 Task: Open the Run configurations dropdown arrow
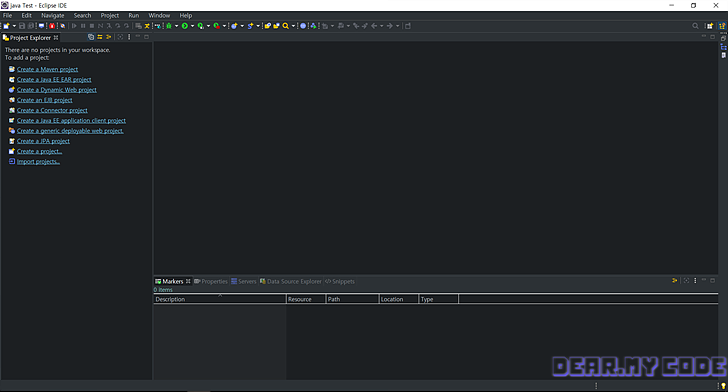[x=192, y=26]
